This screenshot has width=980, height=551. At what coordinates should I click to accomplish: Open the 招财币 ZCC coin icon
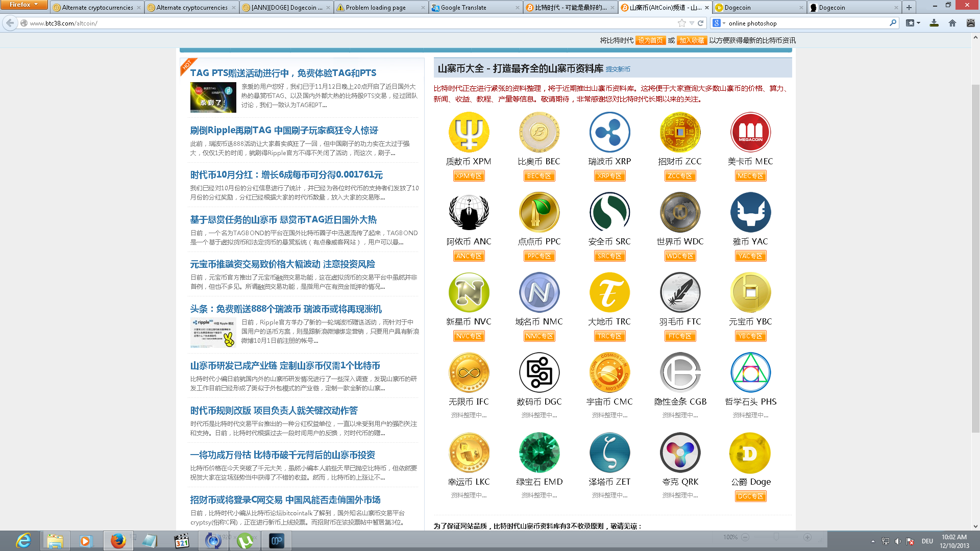[680, 132]
